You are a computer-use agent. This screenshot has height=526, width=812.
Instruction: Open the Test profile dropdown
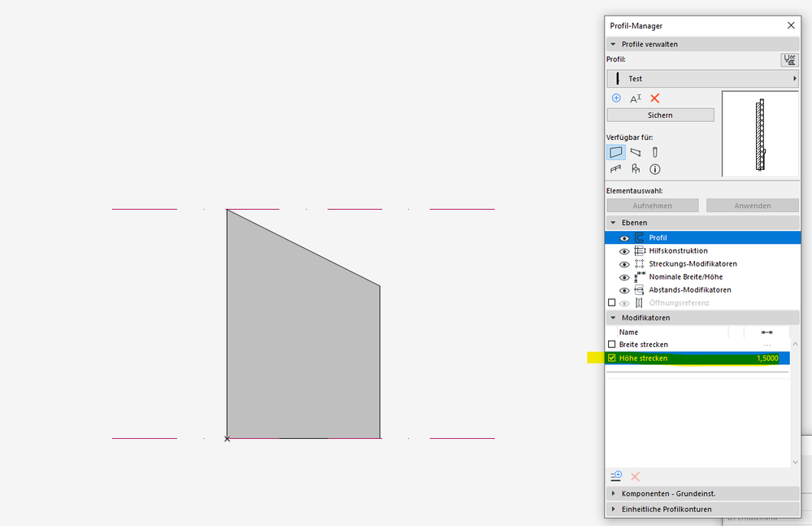pyautogui.click(x=702, y=79)
